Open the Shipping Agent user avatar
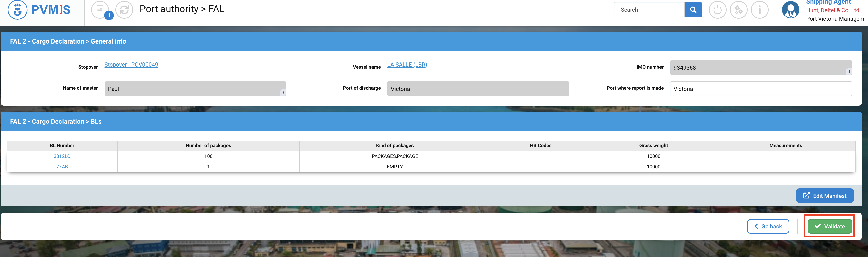 (x=790, y=10)
